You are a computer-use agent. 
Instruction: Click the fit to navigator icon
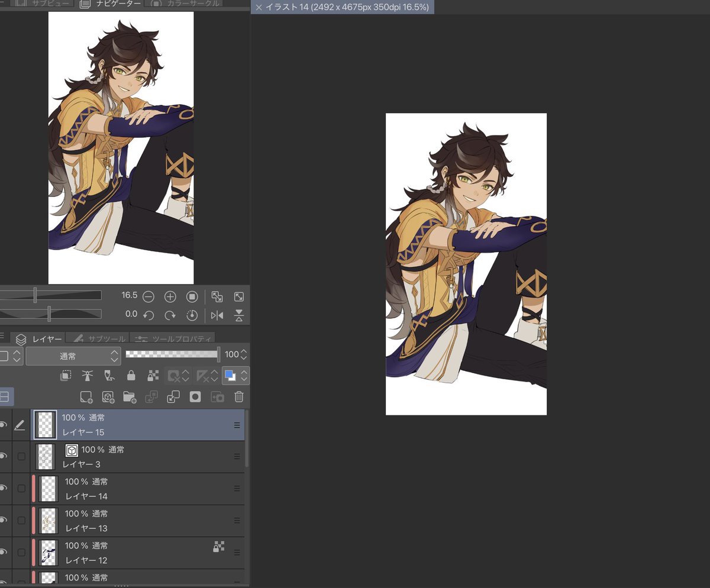click(x=217, y=296)
